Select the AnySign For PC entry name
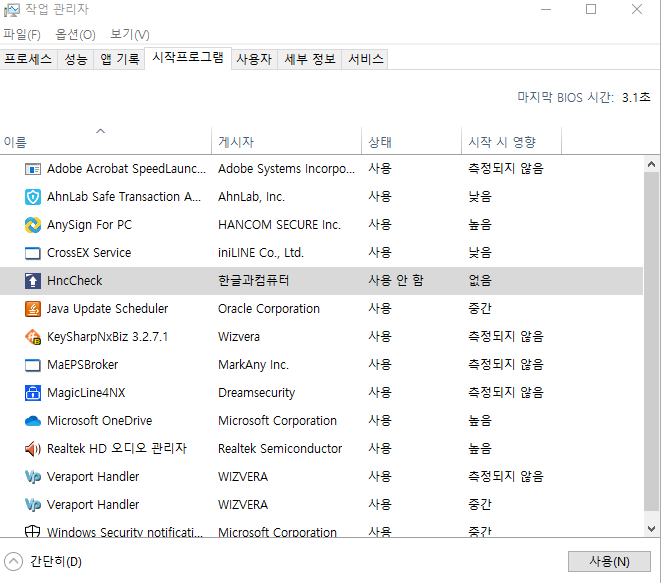This screenshot has height=583, width=661. coord(89,225)
